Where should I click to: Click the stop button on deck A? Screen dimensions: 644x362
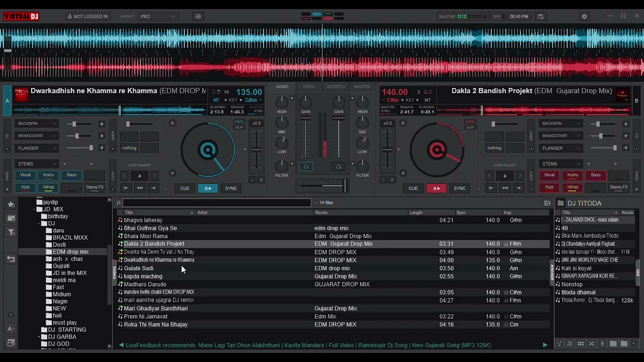(x=172, y=173)
